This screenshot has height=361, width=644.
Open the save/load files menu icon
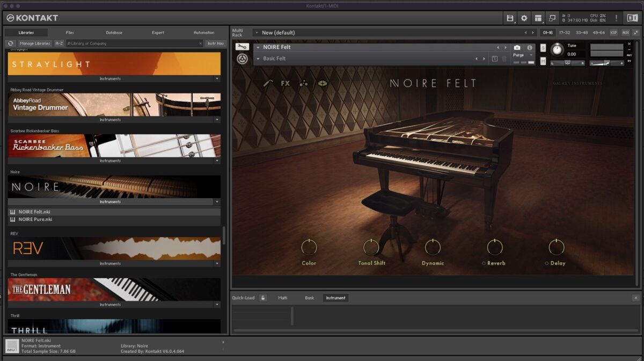coord(510,18)
